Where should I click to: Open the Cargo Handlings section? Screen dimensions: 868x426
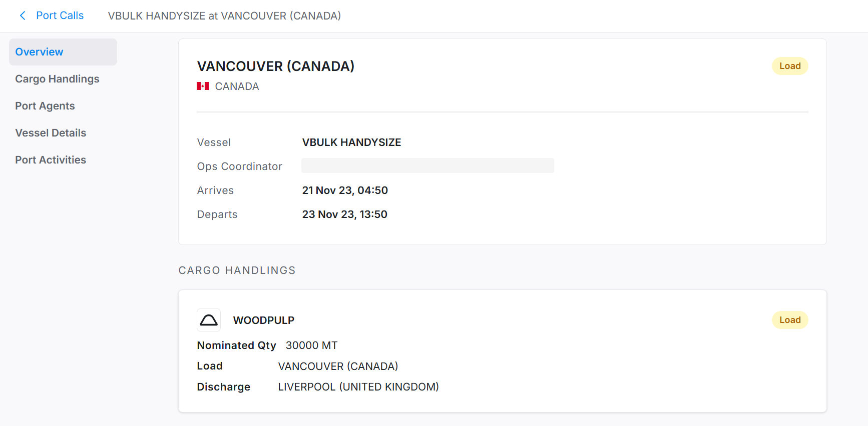(x=57, y=79)
